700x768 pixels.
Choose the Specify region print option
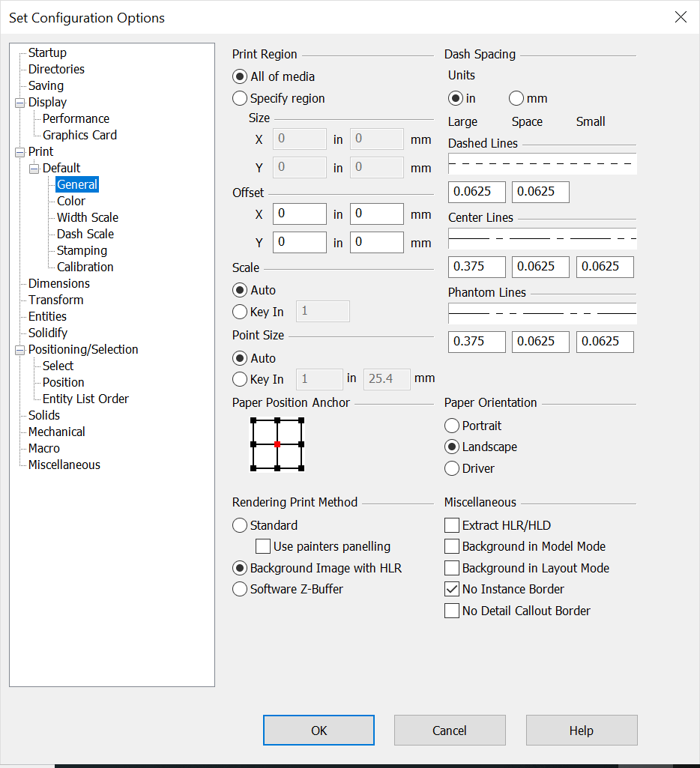240,98
